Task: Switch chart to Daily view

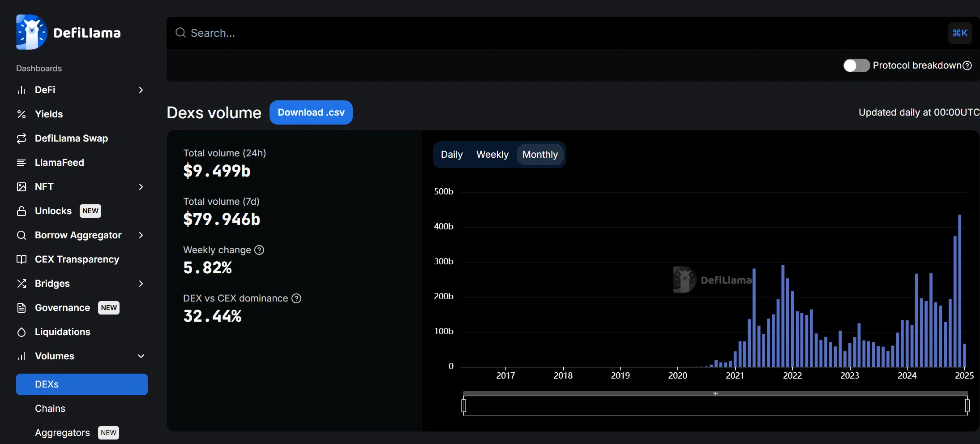Action: tap(452, 155)
